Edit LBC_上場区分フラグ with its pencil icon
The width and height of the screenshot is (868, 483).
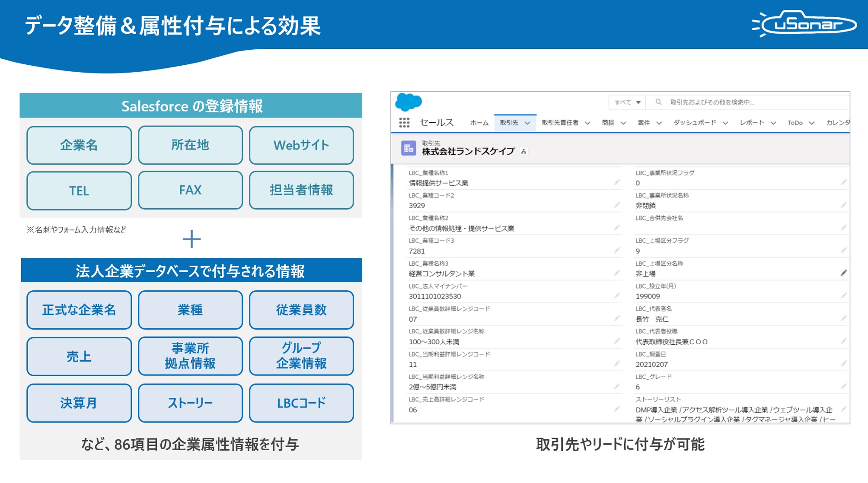pyautogui.click(x=844, y=251)
